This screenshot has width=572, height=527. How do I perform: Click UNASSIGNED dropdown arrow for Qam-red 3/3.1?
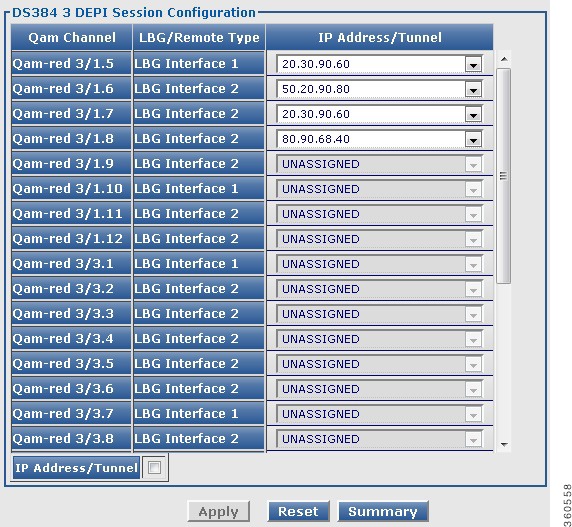point(473,264)
